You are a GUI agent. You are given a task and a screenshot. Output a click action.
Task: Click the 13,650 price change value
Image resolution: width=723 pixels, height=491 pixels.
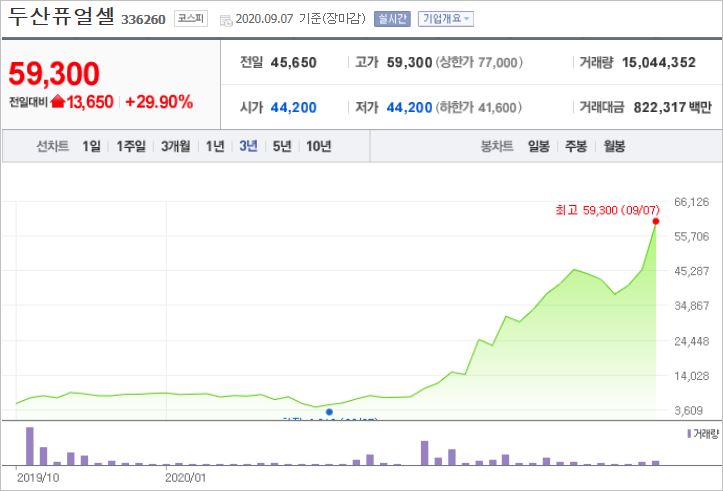coord(90,101)
